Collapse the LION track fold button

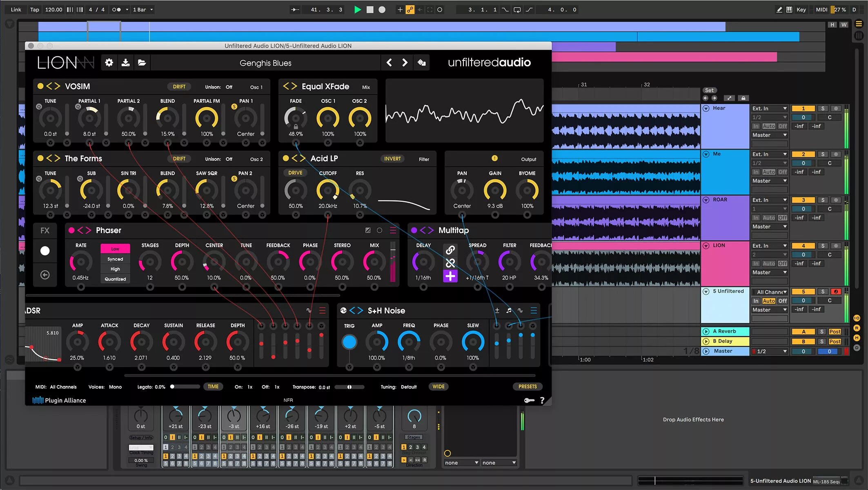click(706, 245)
